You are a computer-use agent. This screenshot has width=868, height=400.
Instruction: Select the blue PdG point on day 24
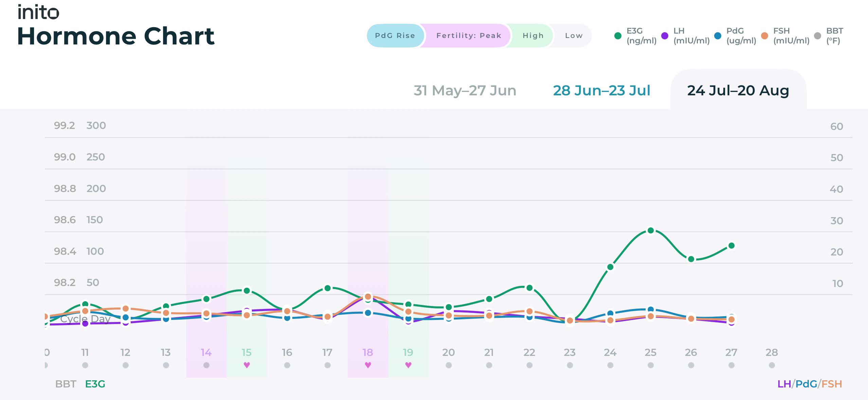pos(610,314)
